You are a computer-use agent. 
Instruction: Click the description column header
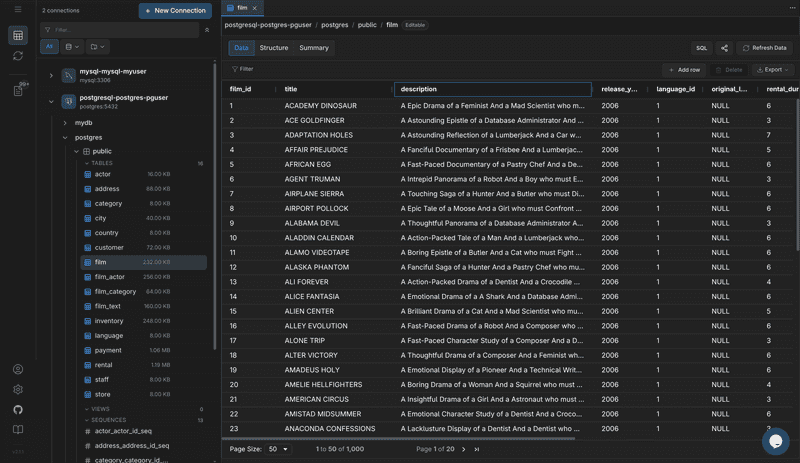(493, 89)
